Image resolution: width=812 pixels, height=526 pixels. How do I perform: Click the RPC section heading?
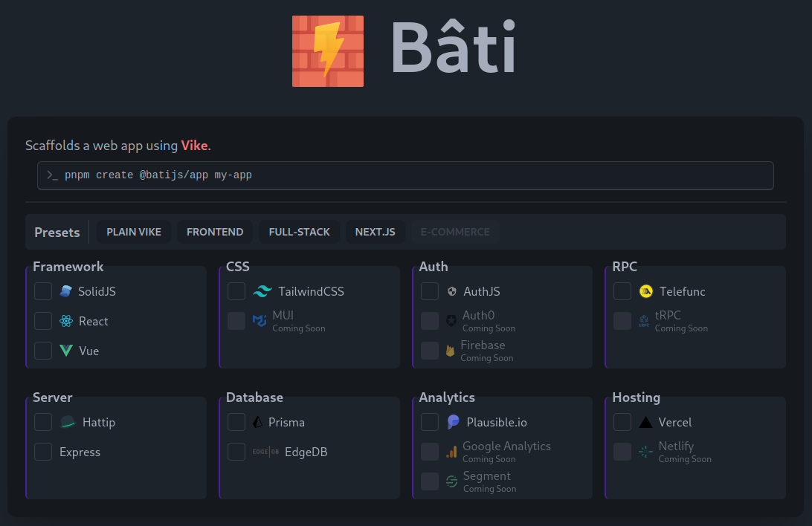pos(625,267)
